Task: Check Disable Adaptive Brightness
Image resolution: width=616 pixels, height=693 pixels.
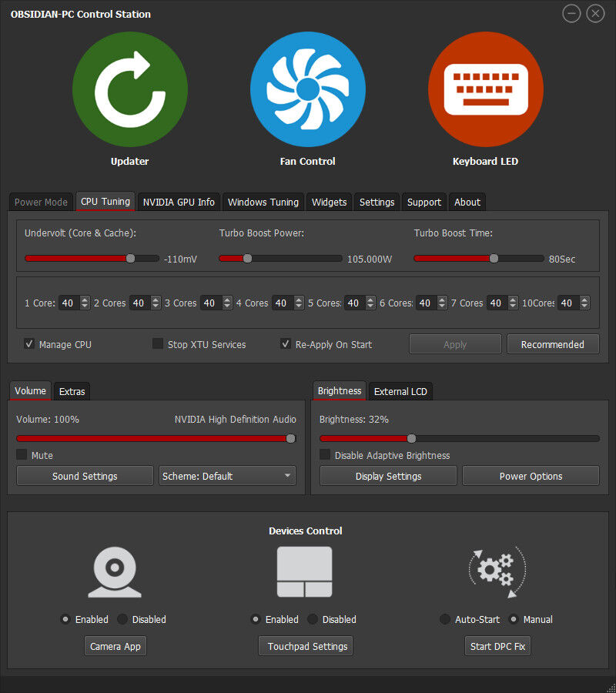Action: (x=325, y=455)
